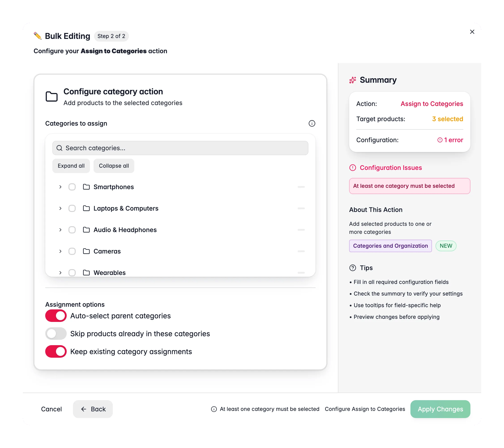Click the Collapse all button

(114, 166)
